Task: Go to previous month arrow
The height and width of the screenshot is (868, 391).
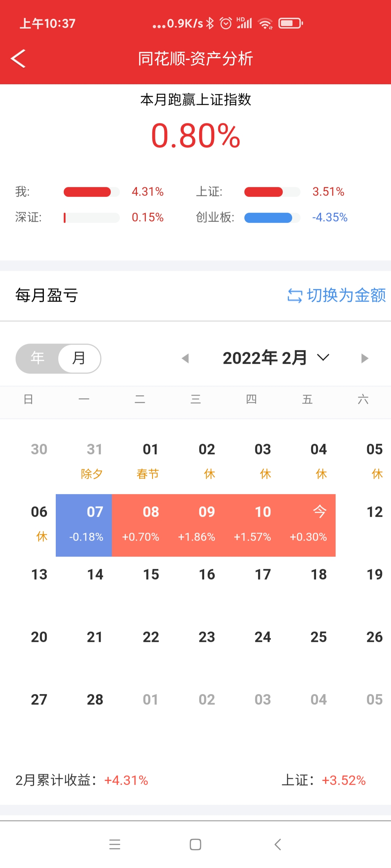Action: click(x=185, y=358)
